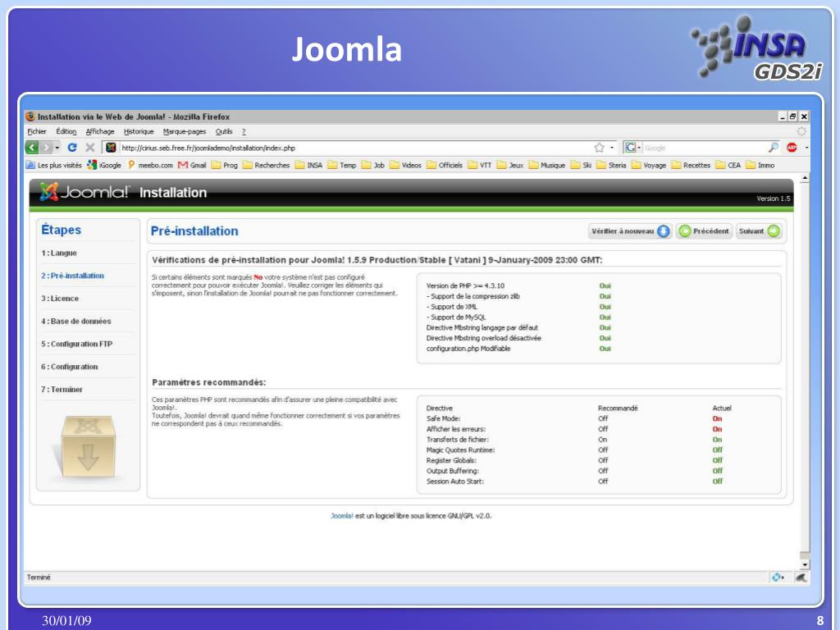
Task: Open the Google search engine selector
Action: point(632,148)
